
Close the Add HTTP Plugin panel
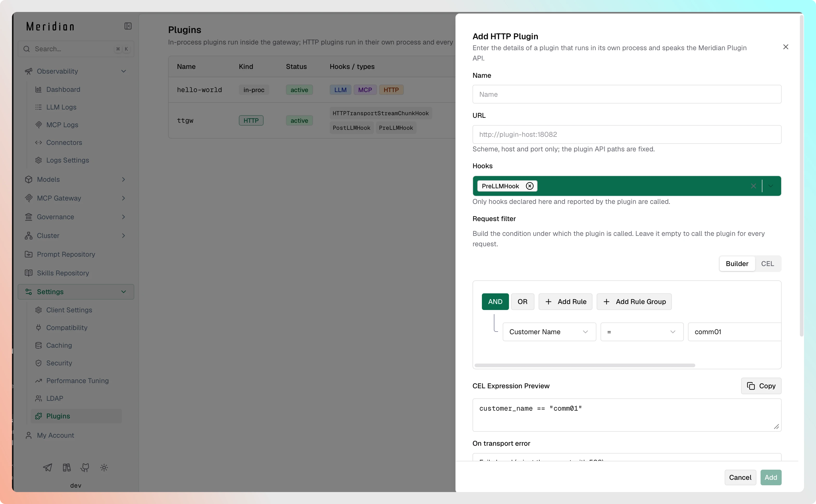pos(786,47)
